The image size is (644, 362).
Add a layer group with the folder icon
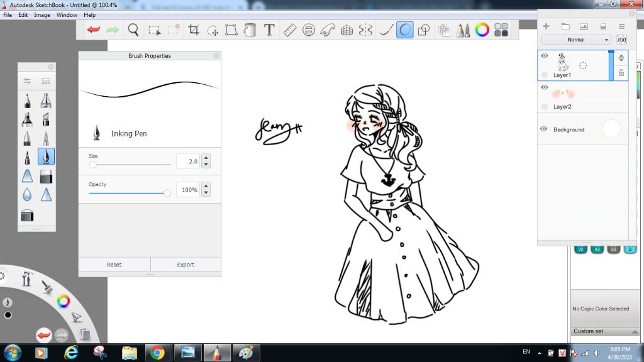[x=565, y=26]
